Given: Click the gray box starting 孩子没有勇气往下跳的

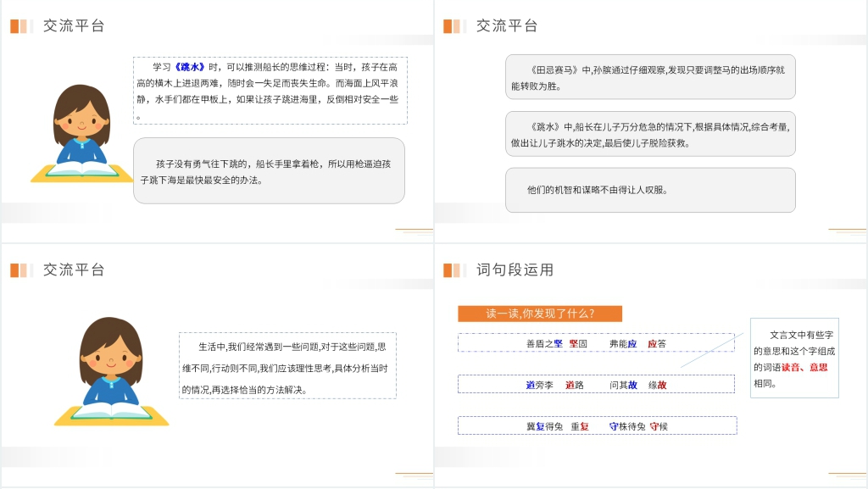Looking at the screenshot, I should [269, 171].
